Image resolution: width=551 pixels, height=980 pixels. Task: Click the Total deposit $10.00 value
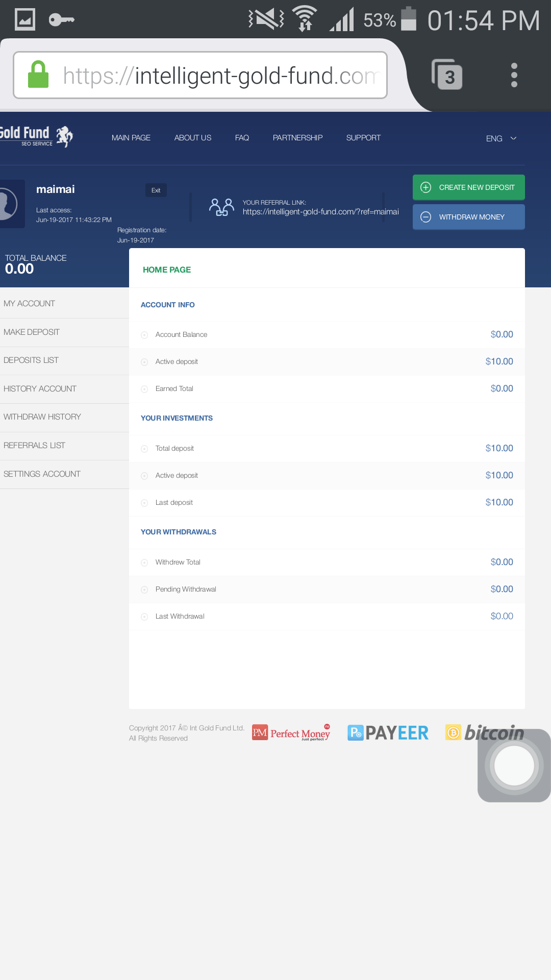pos(499,448)
